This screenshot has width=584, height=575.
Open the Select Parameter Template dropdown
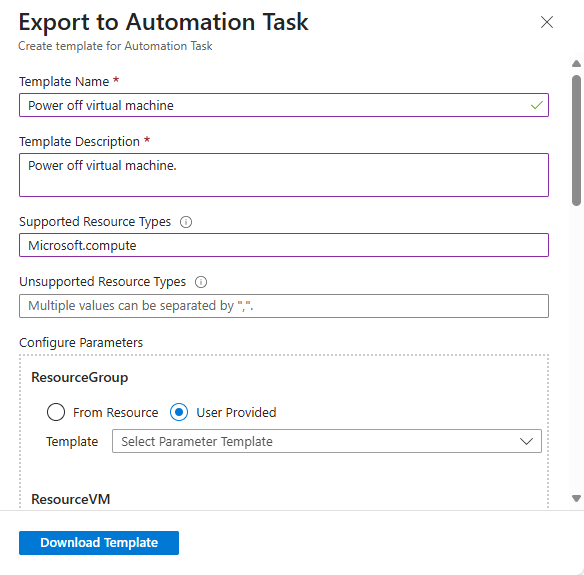pyautogui.click(x=327, y=441)
